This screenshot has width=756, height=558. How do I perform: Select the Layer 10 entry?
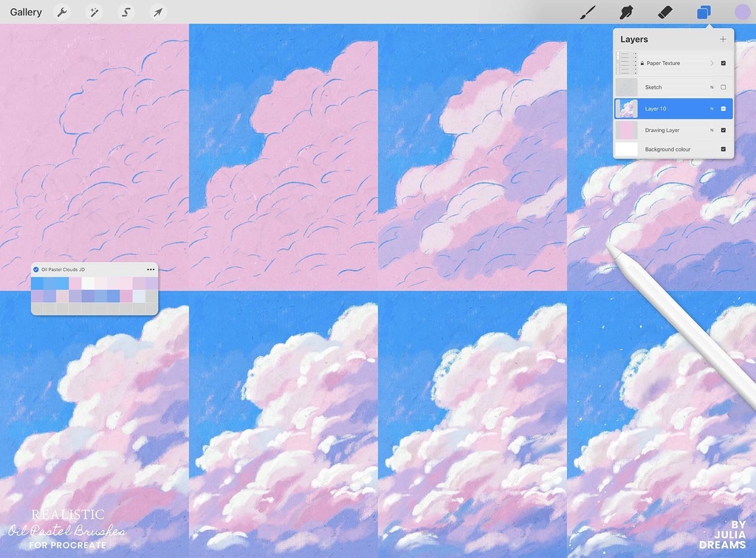(x=664, y=108)
